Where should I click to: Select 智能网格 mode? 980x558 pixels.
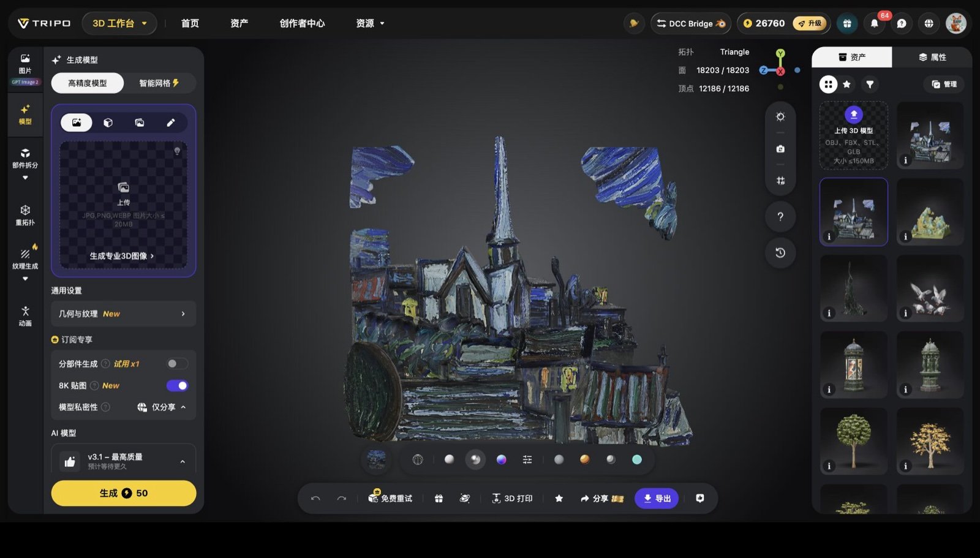(159, 83)
